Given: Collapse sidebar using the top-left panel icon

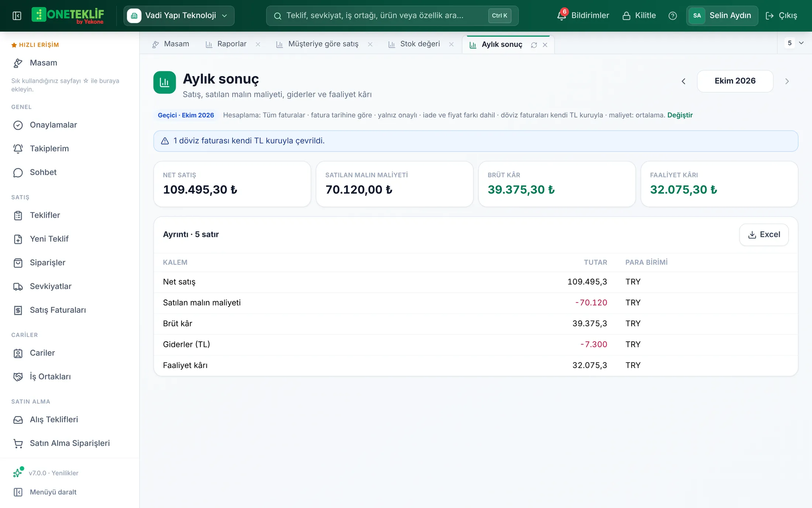Looking at the screenshot, I should tap(17, 16).
